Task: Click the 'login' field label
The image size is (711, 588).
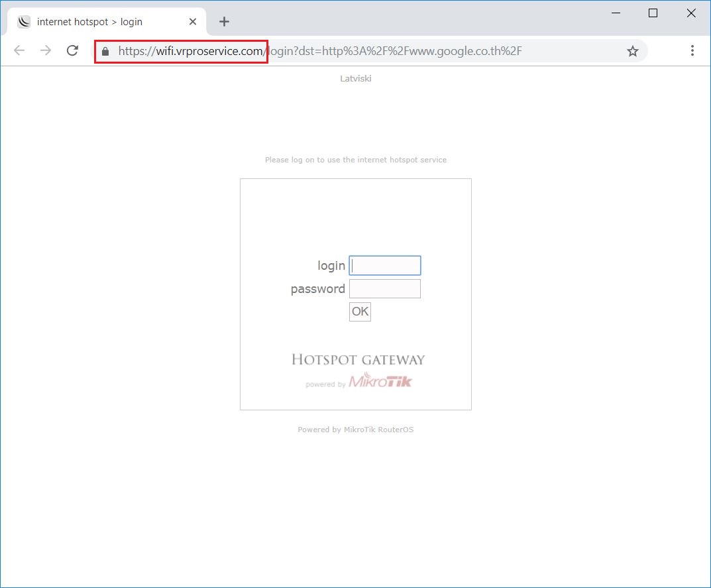Action: pyautogui.click(x=331, y=266)
